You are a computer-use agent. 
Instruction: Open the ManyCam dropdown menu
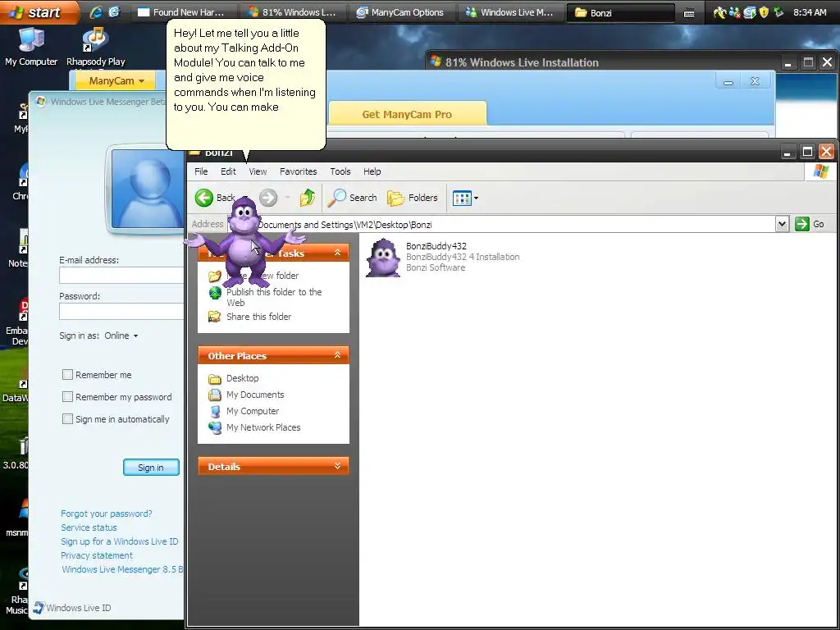click(x=115, y=81)
